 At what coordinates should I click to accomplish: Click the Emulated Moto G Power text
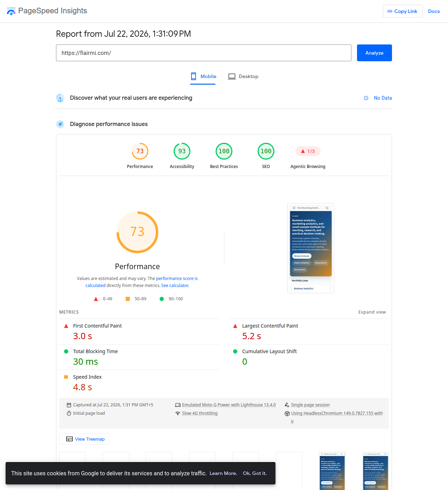(x=229, y=405)
